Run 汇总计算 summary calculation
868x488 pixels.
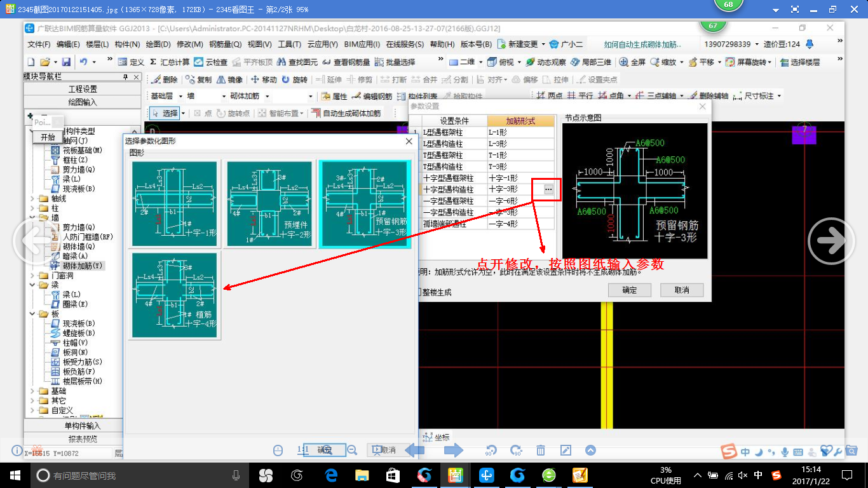[x=170, y=62]
